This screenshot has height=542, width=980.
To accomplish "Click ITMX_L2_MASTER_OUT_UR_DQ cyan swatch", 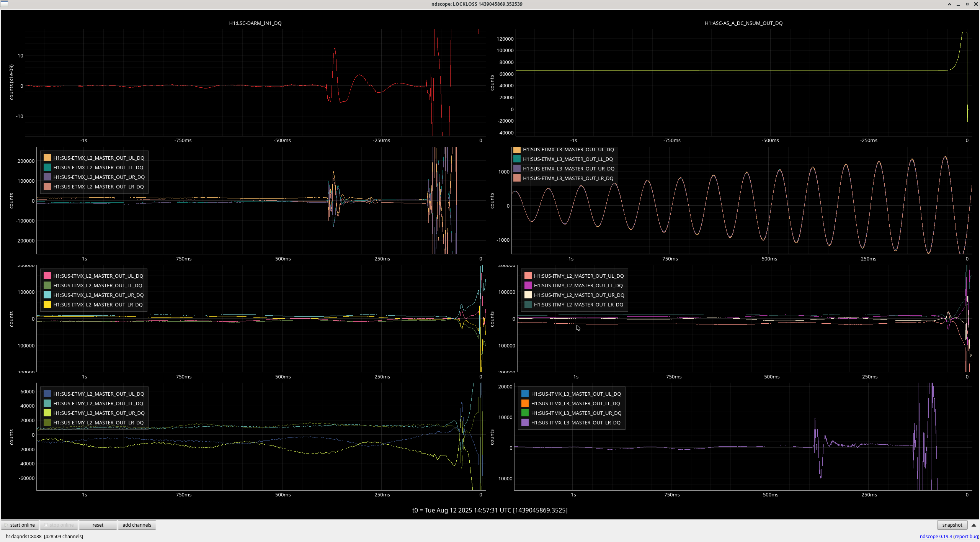I will [x=47, y=295].
